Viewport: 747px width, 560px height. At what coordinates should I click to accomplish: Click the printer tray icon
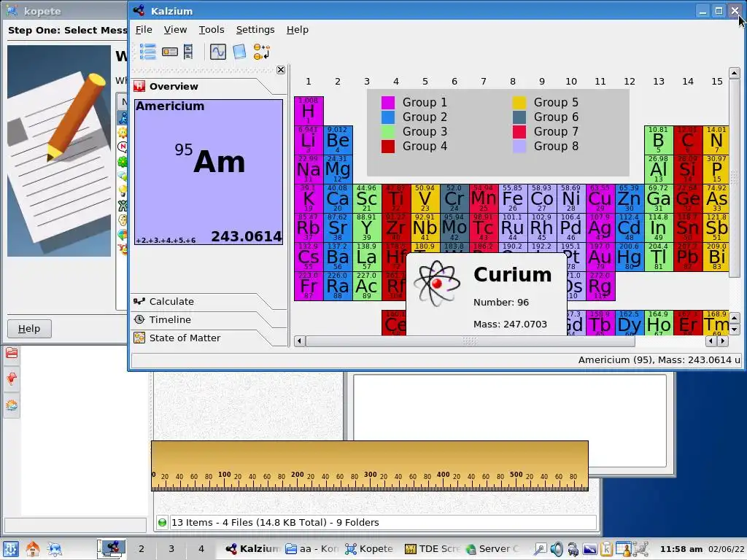point(573,549)
